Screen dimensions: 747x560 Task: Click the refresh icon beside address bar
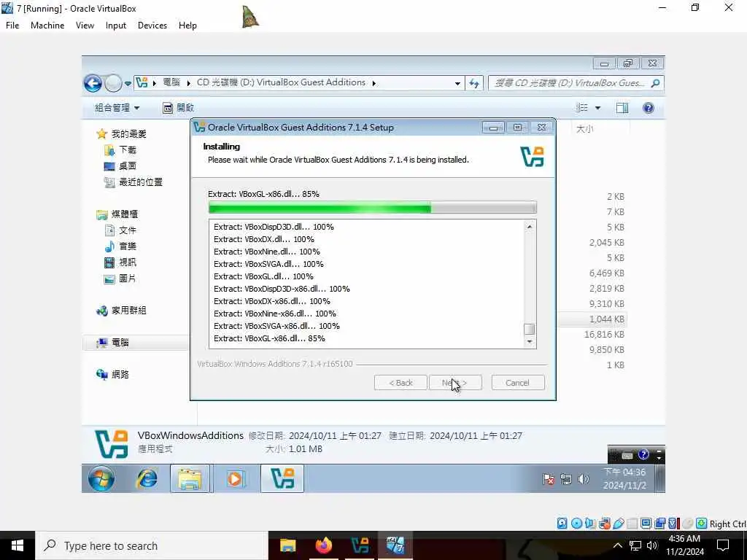(x=473, y=83)
